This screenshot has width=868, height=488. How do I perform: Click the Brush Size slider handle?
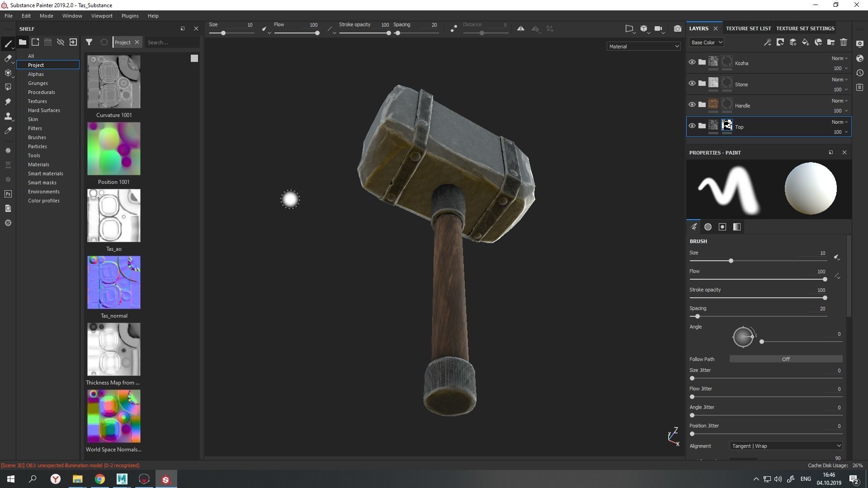click(731, 261)
